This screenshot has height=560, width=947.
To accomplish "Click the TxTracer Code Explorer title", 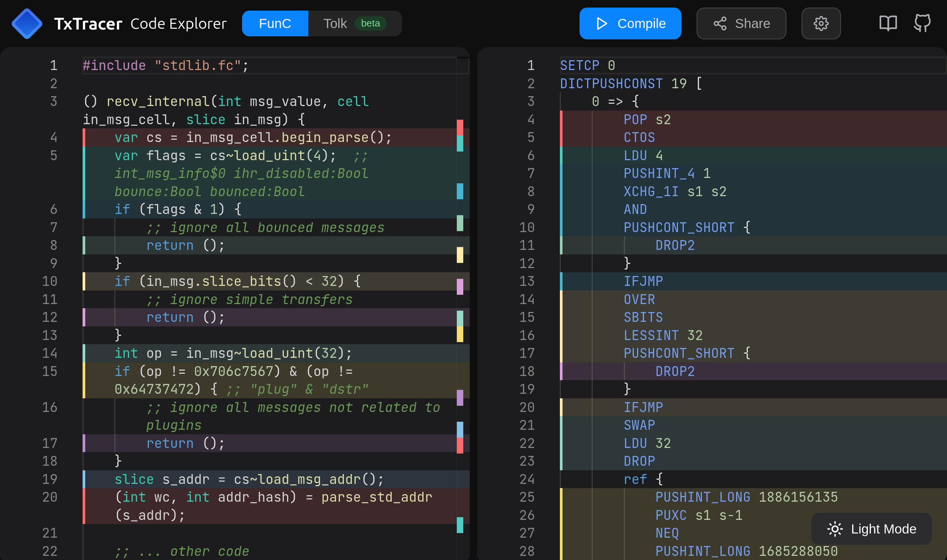I will tap(140, 23).
